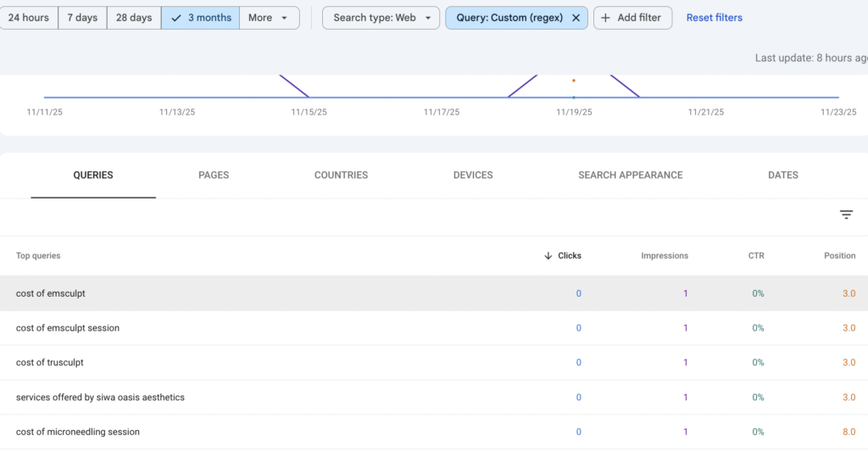Switch to the Pages tab
This screenshot has width=868, height=452.
(214, 176)
